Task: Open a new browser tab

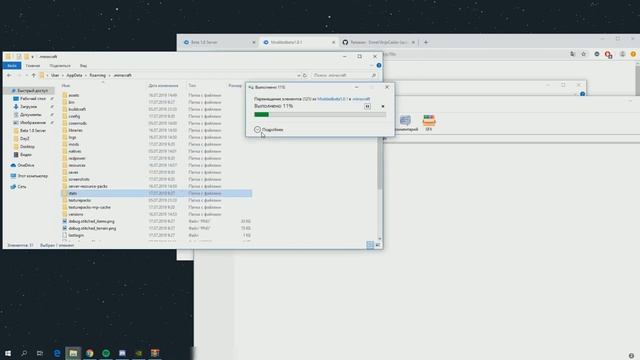Action: pyautogui.click(x=426, y=42)
